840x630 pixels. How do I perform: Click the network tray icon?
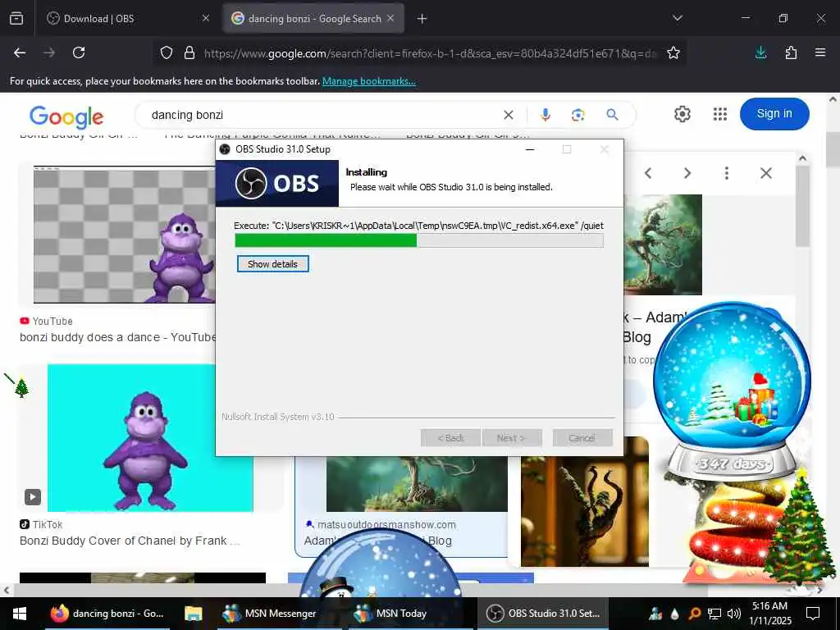[x=714, y=614]
